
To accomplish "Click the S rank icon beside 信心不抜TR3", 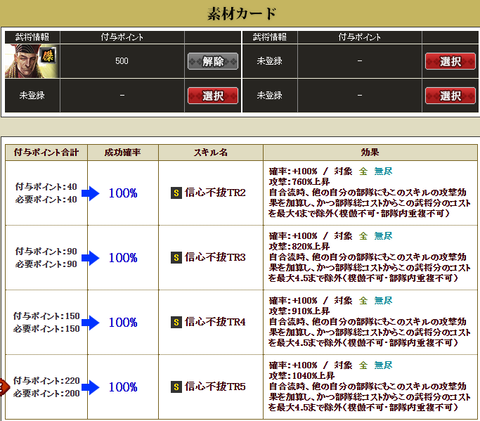I will click(176, 258).
